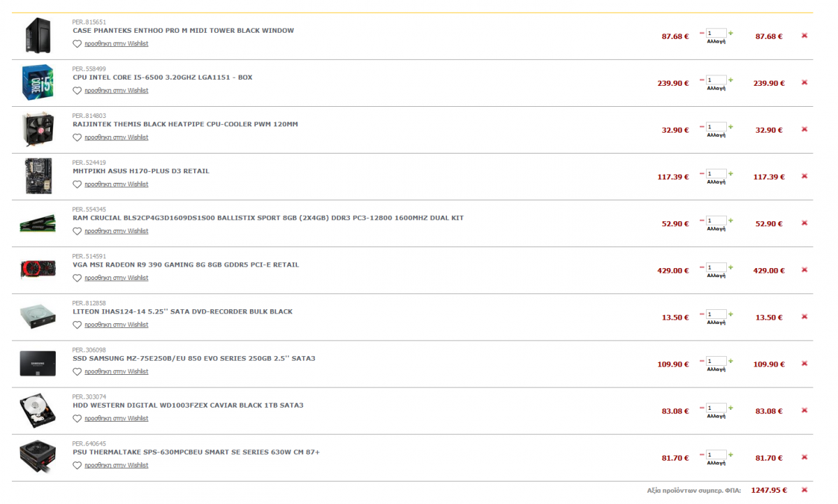Increase Samsung SSD quantity with plus
This screenshot has height=504, width=838.
731,360
